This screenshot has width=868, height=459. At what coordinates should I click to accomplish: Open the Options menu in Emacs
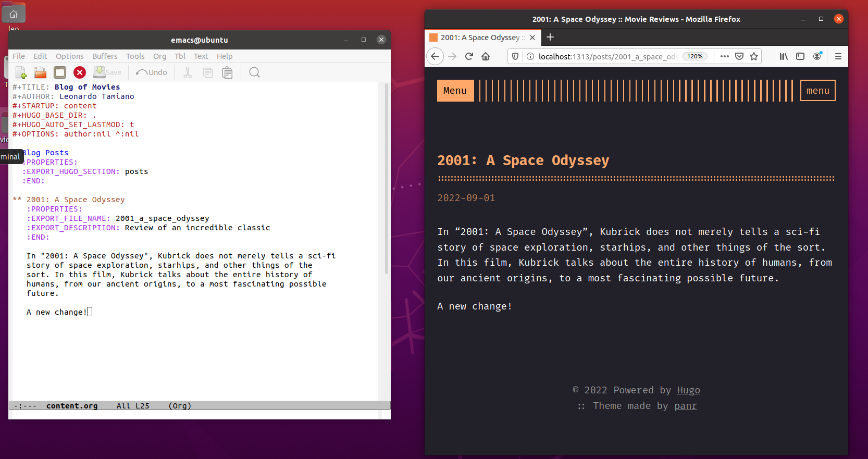(70, 56)
